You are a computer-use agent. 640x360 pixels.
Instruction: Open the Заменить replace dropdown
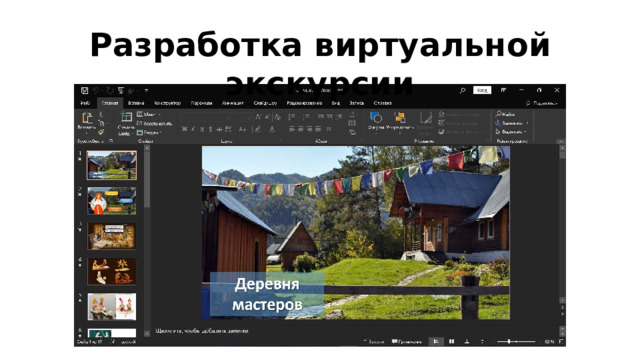pyautogui.click(x=512, y=123)
